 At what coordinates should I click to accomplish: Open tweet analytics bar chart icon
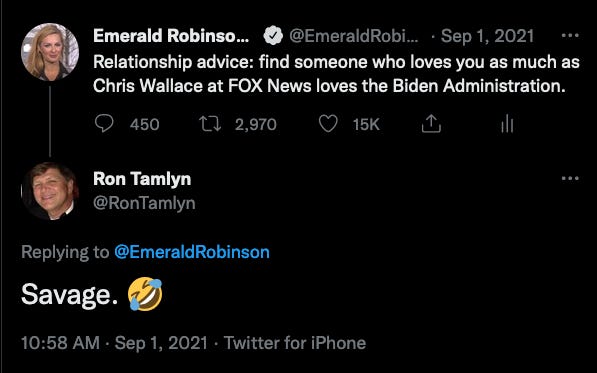pos(507,124)
